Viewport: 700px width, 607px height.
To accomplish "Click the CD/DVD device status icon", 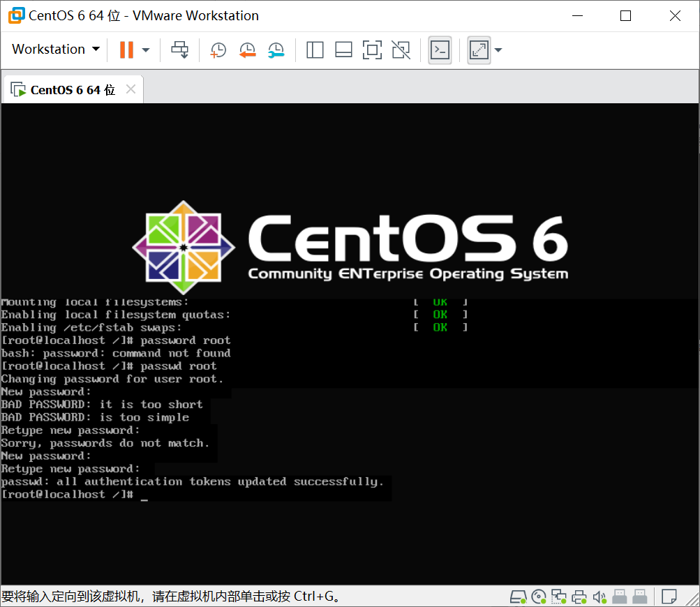I will click(x=537, y=597).
